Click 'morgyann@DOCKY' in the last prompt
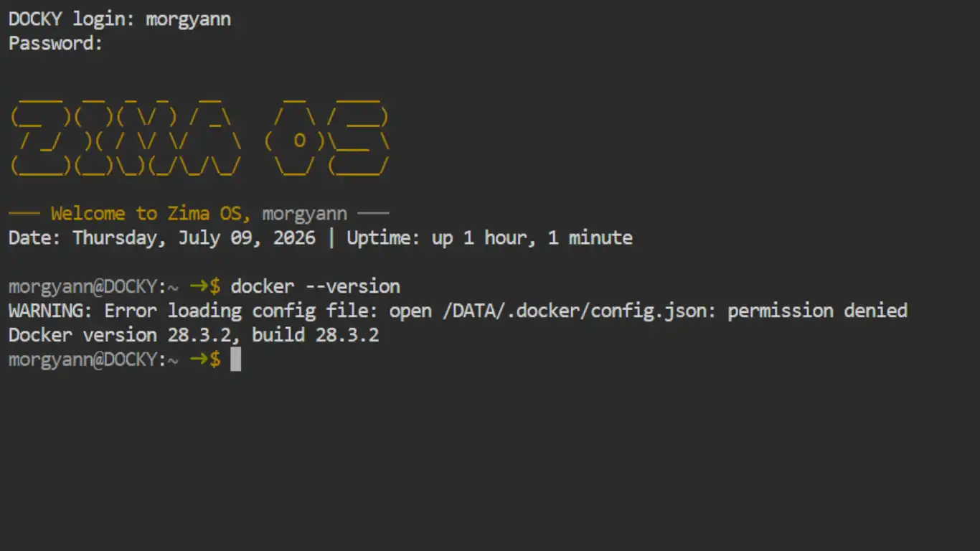 (83, 359)
